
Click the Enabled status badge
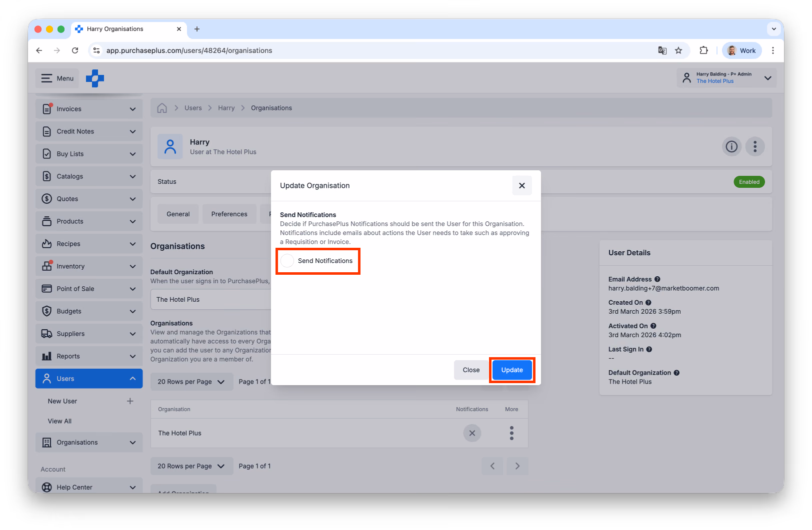tap(749, 182)
